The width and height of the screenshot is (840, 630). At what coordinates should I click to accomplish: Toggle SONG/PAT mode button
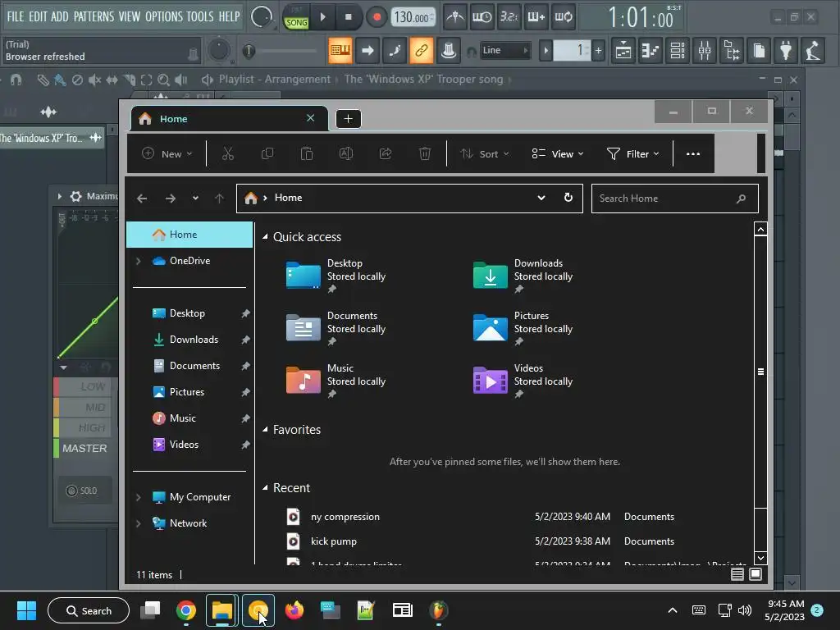(296, 18)
